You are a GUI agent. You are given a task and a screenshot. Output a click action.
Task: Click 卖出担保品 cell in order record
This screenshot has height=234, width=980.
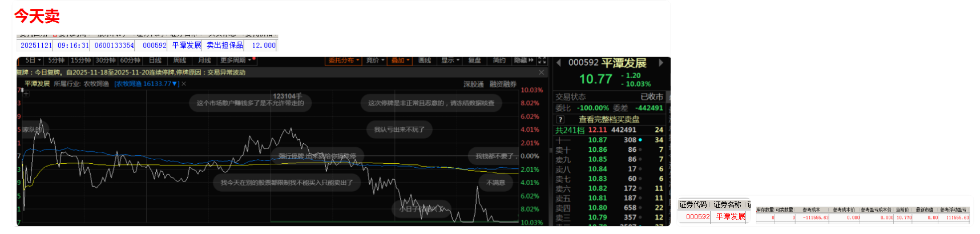(225, 46)
